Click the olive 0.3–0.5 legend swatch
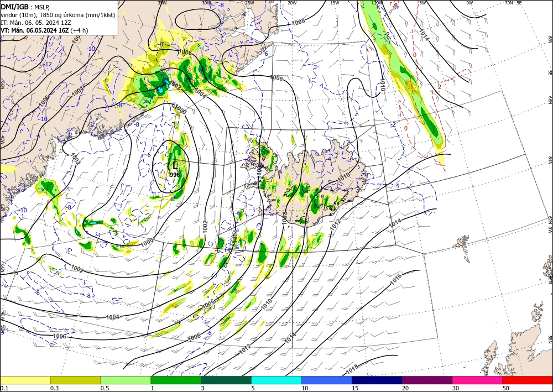The height and width of the screenshot is (392, 553). pyautogui.click(x=75, y=380)
